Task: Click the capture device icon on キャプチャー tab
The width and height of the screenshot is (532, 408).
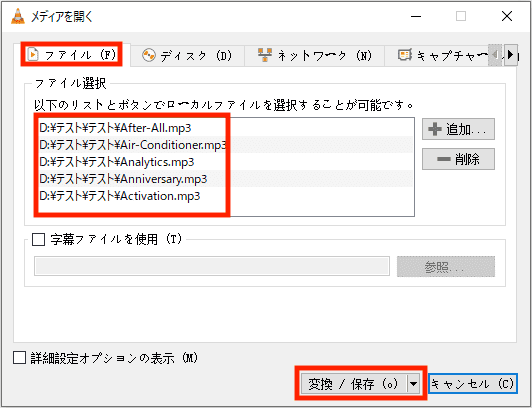Action: coord(405,55)
